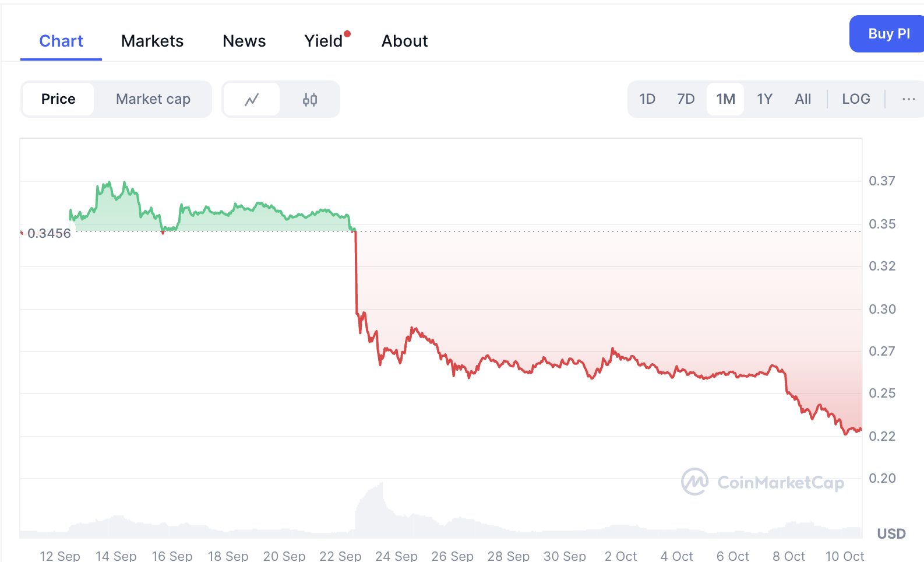Open the three-dot more options menu
Viewport: 924px width, 562px height.
[x=908, y=99]
